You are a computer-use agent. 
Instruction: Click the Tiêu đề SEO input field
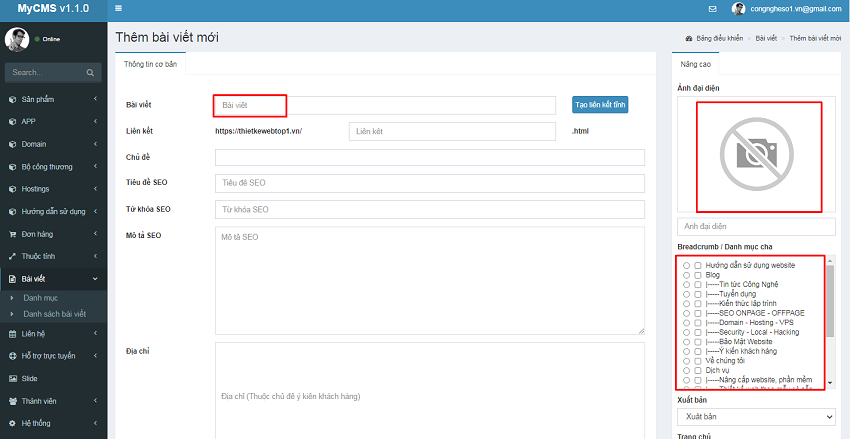(429, 183)
